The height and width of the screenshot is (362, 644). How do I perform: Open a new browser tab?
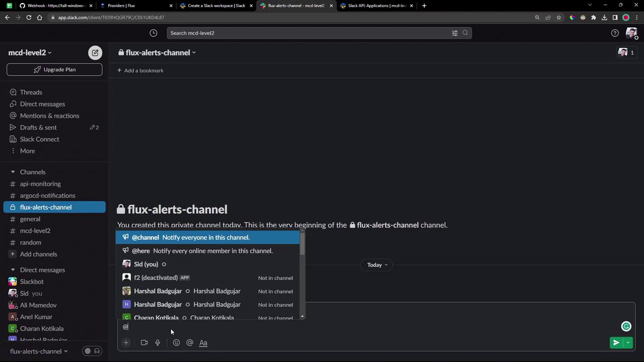click(x=424, y=6)
